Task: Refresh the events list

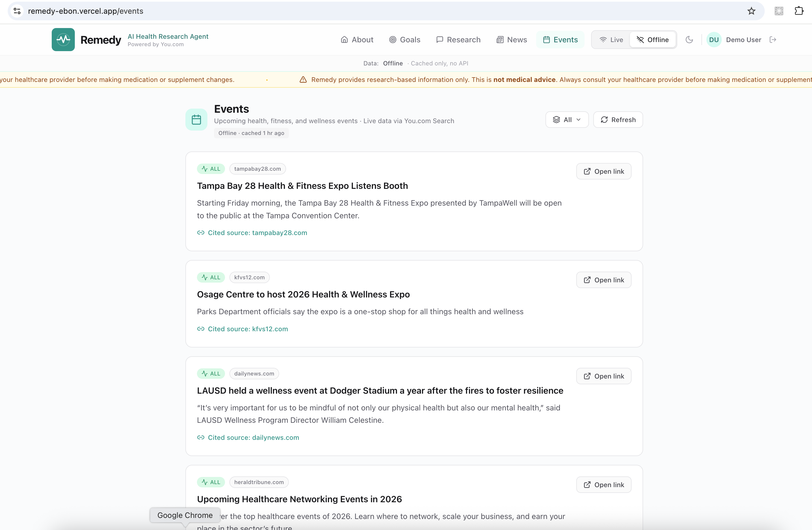Action: click(x=618, y=120)
